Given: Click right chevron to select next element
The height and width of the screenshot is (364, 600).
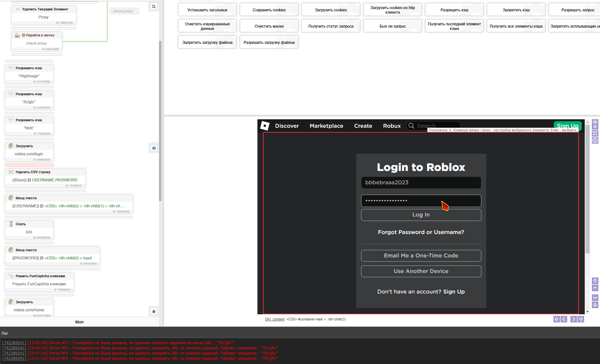Looking at the screenshot, I should click(x=573, y=319).
